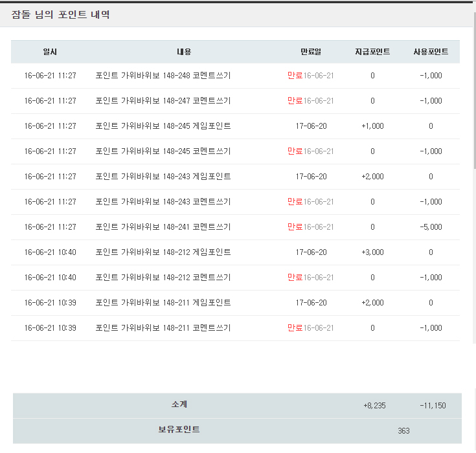The width and height of the screenshot is (476, 453).
Task: Open the 148-245 게임포인트 entry
Action: coord(163,126)
